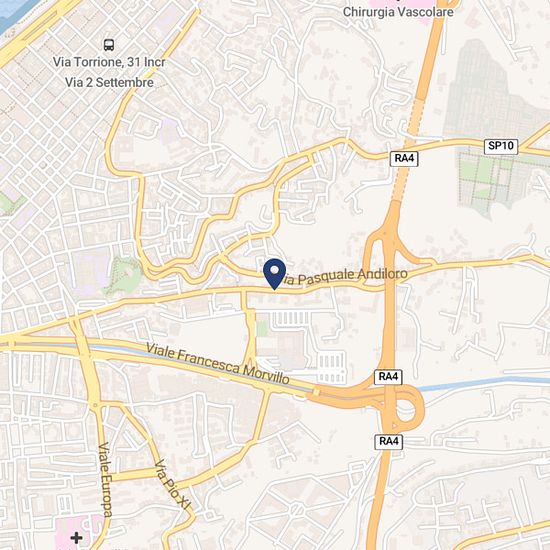Tap the Via 2 Settembre label text

(109, 83)
